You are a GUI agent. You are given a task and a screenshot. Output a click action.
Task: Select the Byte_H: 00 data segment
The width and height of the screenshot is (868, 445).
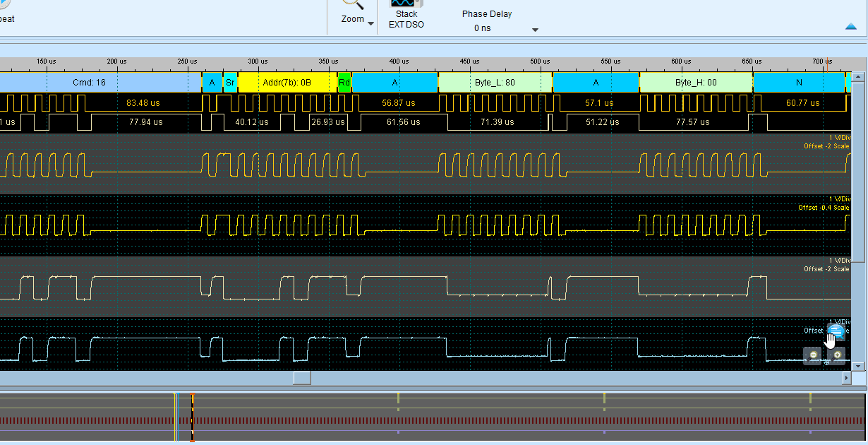696,83
